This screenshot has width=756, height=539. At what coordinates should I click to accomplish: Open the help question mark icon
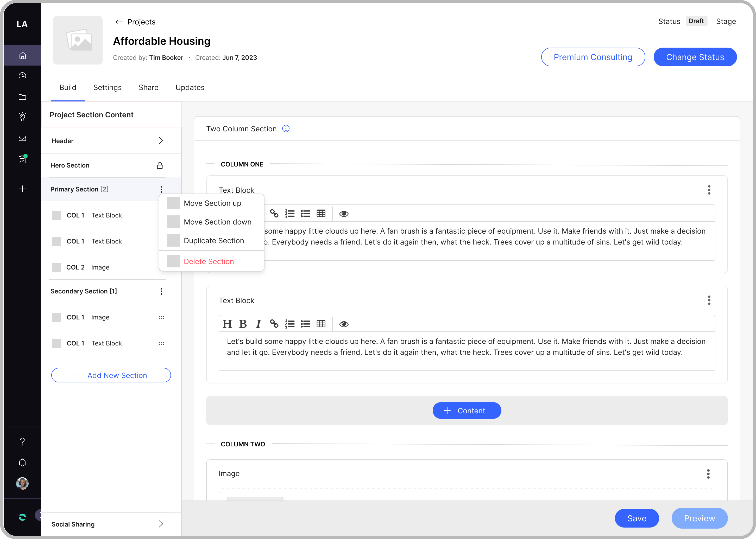(22, 441)
